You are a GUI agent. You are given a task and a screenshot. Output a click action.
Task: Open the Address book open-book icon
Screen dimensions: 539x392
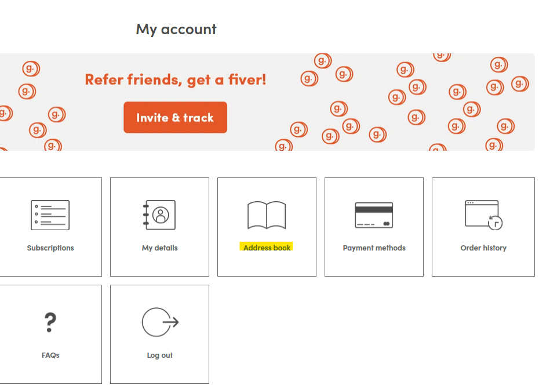click(267, 215)
